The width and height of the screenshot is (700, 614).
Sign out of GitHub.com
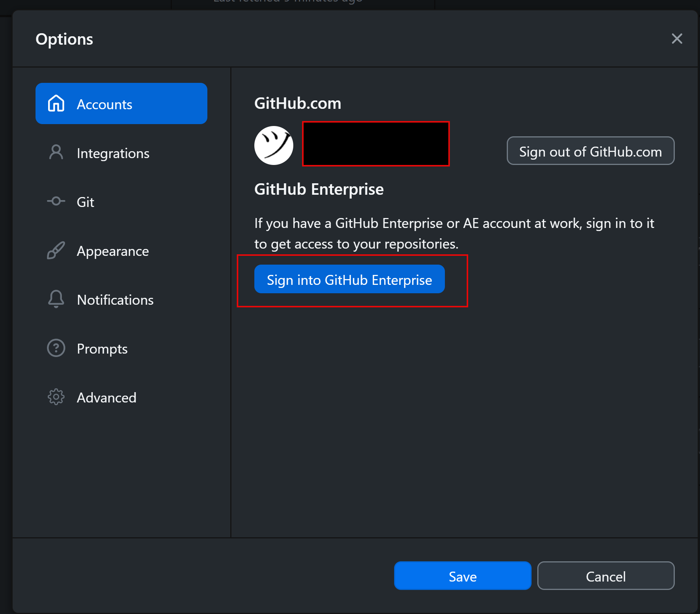(590, 151)
